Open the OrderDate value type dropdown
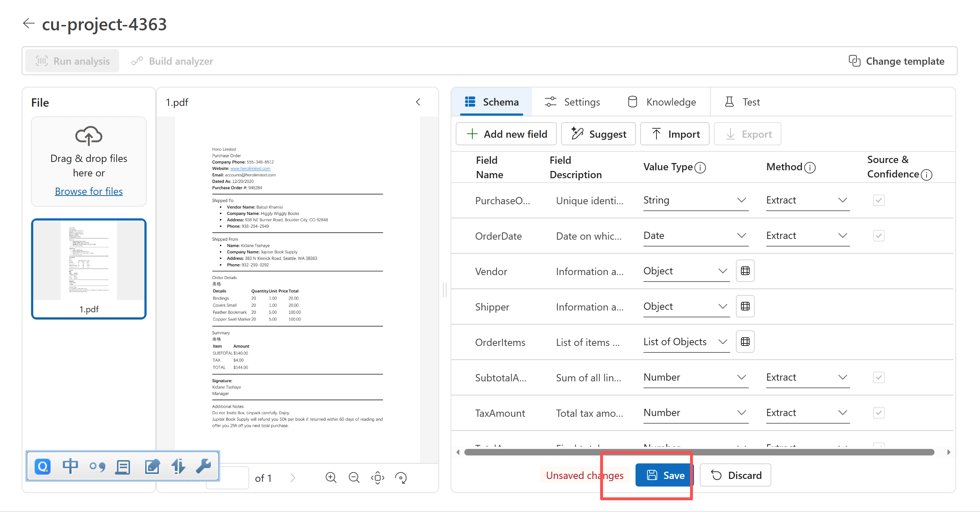Image resolution: width=980 pixels, height=514 pixels. [695, 236]
